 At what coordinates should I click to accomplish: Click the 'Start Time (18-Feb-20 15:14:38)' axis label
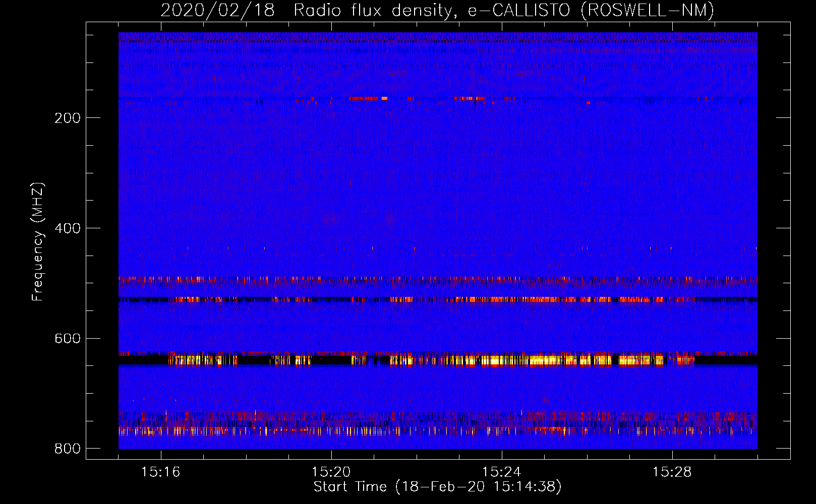coord(437,487)
